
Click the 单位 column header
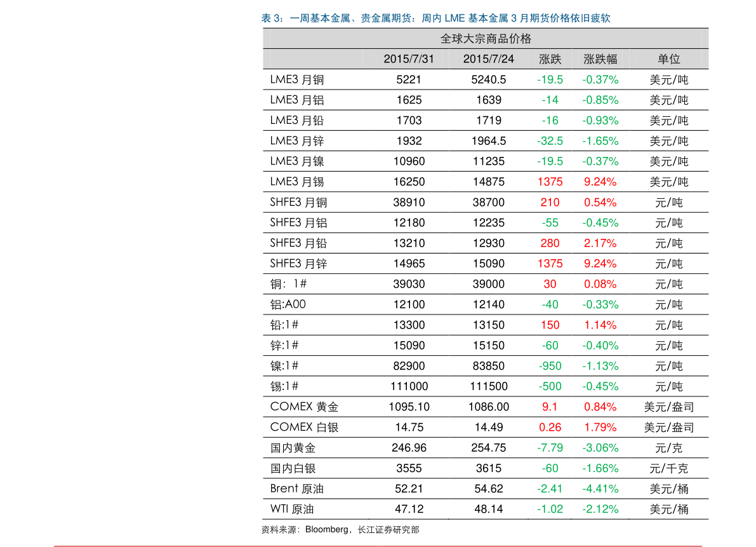coord(668,59)
